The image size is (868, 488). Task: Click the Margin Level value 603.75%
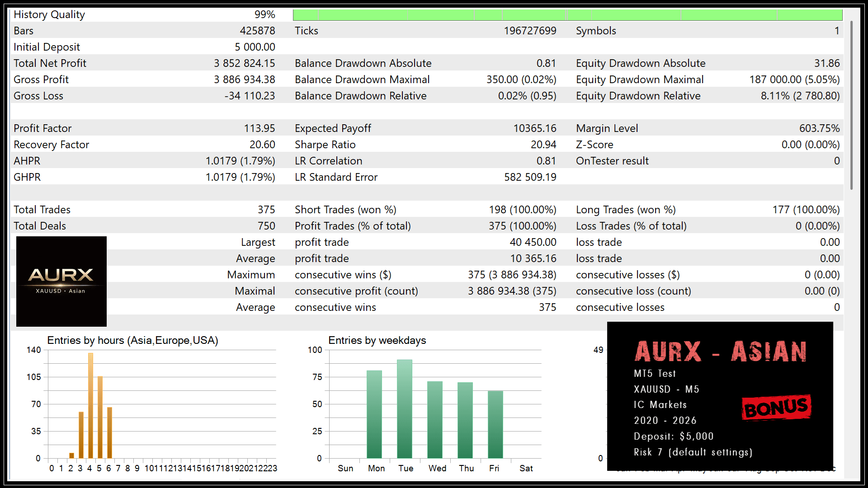click(x=819, y=128)
